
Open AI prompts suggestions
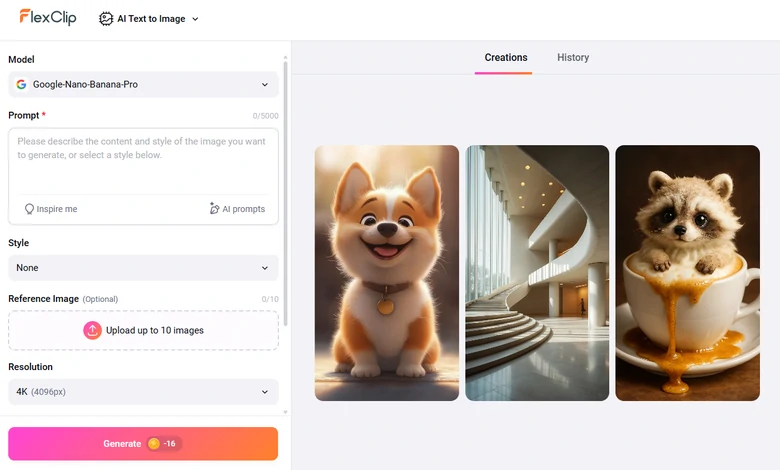click(x=237, y=209)
